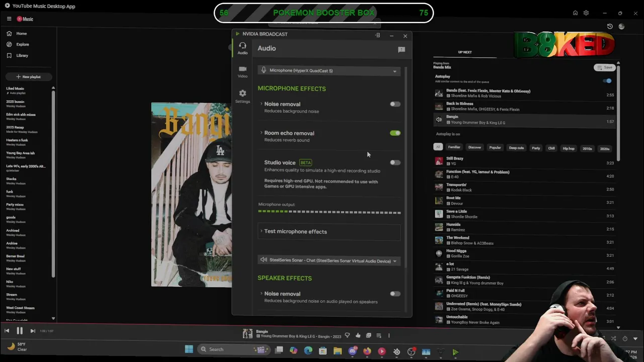644x362 pixels.
Task: Toggle Autoplay switch in Up Next queue
Action: tap(608, 81)
